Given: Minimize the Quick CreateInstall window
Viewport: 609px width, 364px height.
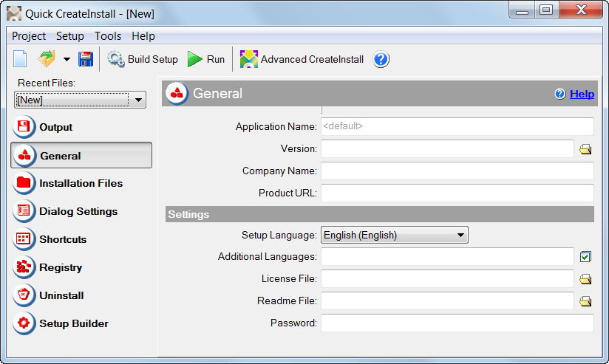Looking at the screenshot, I should [522, 10].
